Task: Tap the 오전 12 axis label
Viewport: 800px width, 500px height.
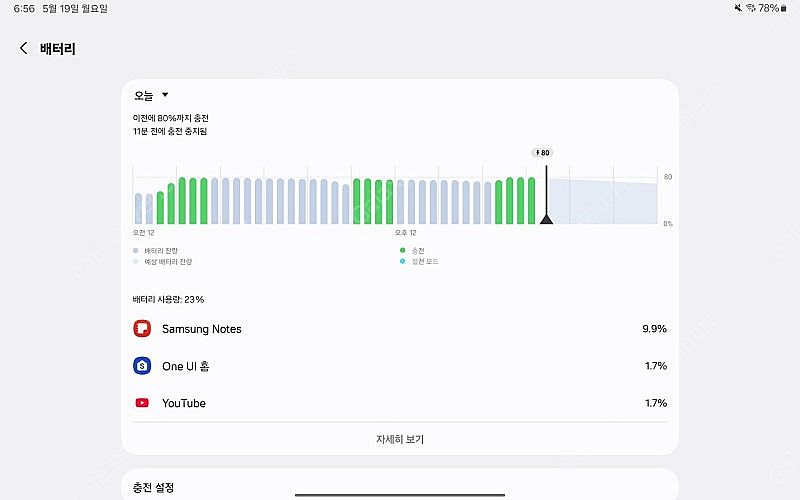Action: 143,233
